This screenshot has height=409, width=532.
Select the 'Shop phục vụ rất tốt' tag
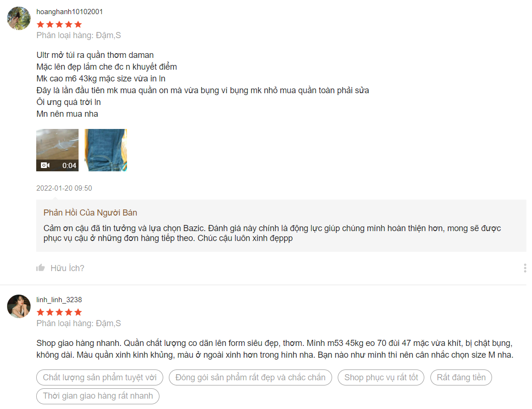381,377
